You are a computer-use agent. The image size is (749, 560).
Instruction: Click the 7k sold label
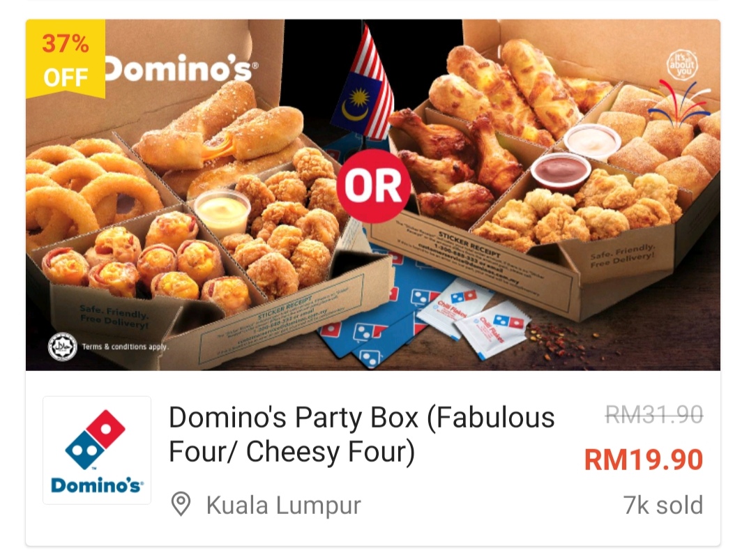pyautogui.click(x=663, y=505)
